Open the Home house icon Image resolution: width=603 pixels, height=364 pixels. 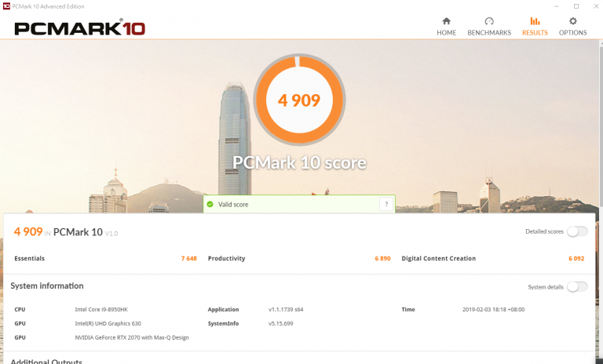pos(446,21)
